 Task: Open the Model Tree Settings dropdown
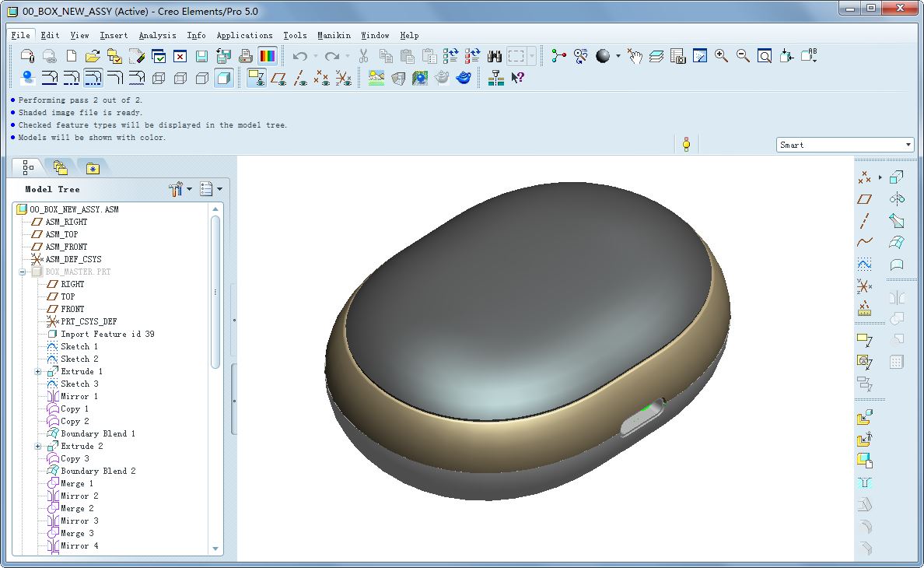[x=189, y=189]
